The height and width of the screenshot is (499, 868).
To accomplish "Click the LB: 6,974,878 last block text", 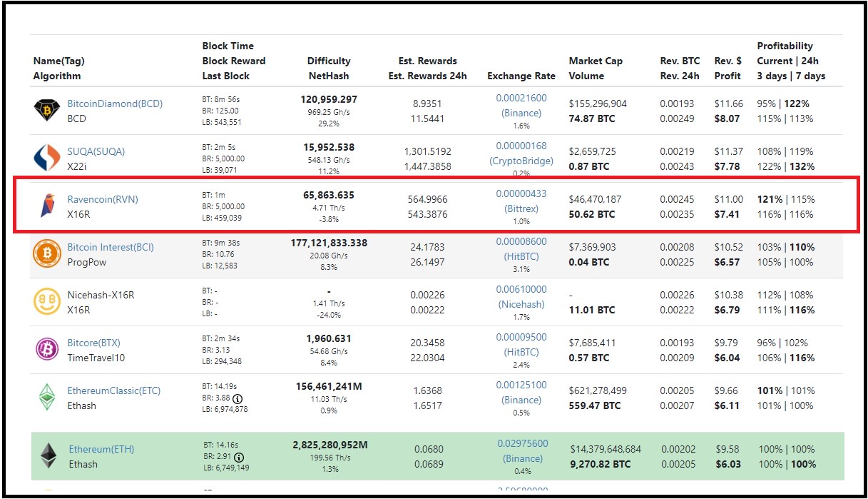I will tap(225, 409).
